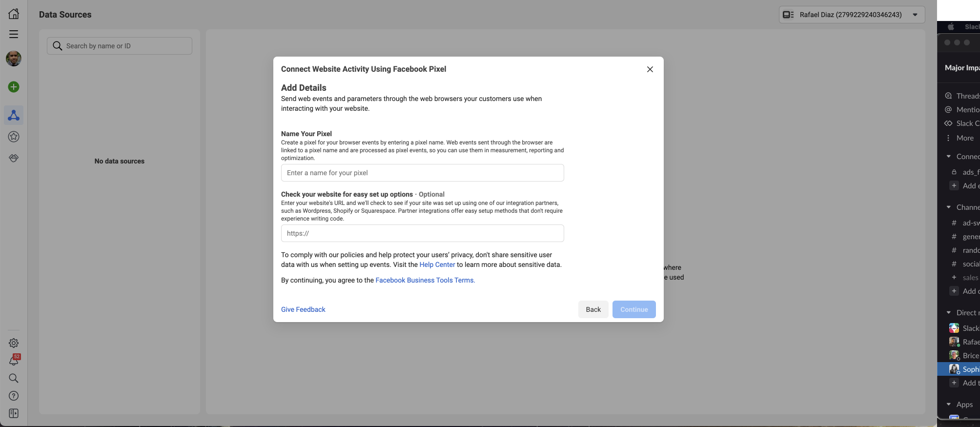Open the hamburger menu in left sidebar
980x427 pixels.
point(14,34)
